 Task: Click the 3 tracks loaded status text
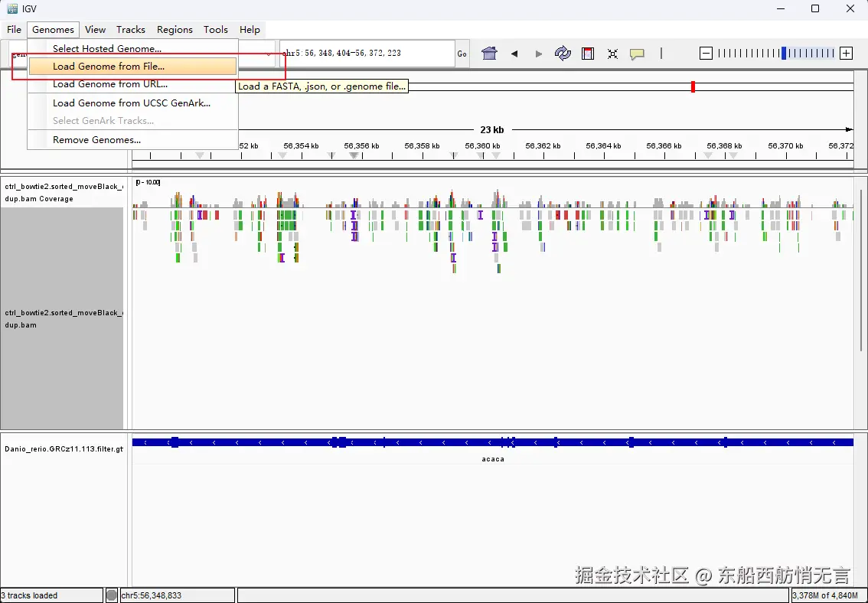(29, 596)
